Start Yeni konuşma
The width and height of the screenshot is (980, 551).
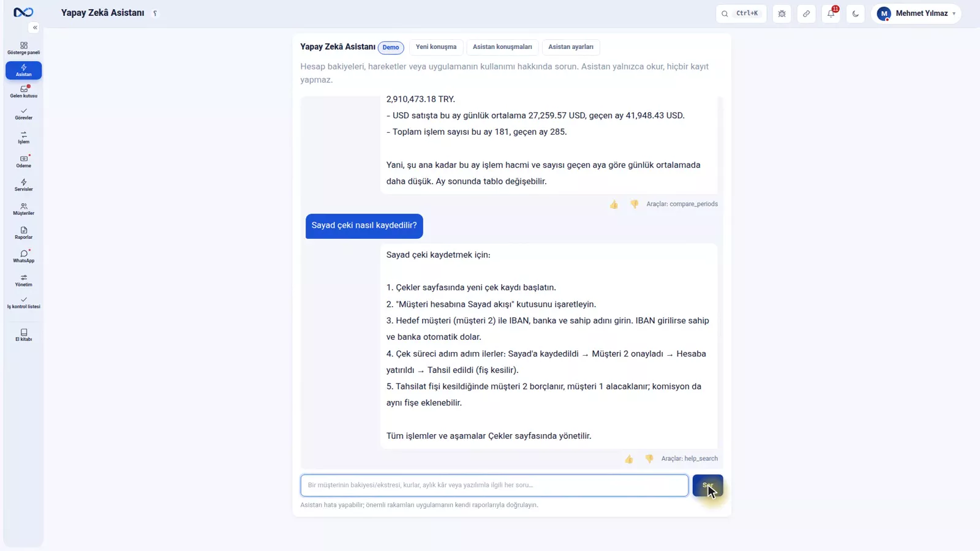pos(436,47)
